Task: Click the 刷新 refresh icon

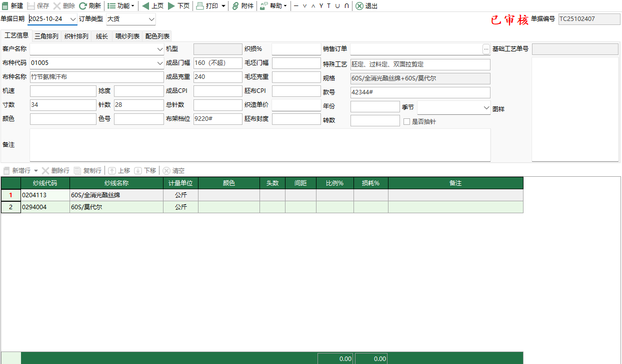Action: 83,6
